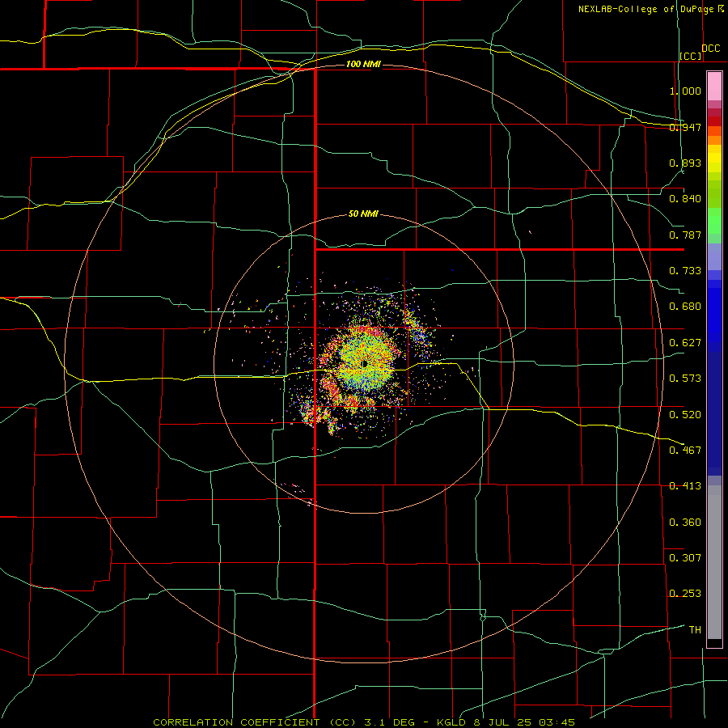Pick the bright green swatch on the color bar

[x=714, y=221]
